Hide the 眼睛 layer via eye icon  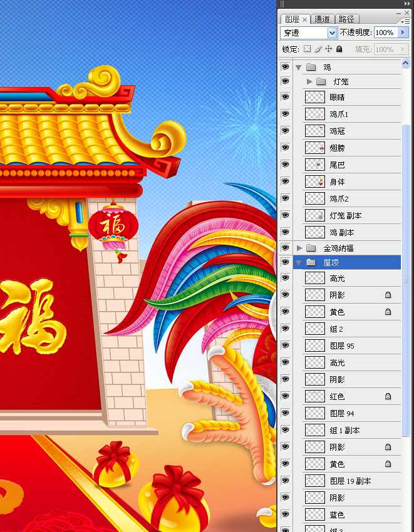(285, 97)
